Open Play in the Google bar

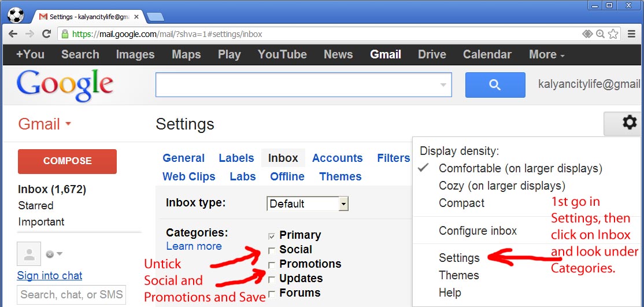coord(229,54)
